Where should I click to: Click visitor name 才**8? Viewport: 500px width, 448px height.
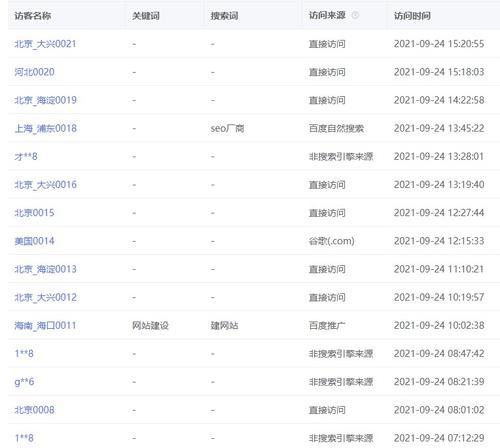[26, 157]
